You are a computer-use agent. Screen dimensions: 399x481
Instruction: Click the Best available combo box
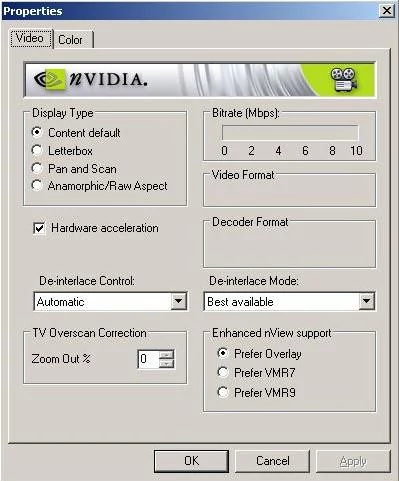[x=289, y=302]
